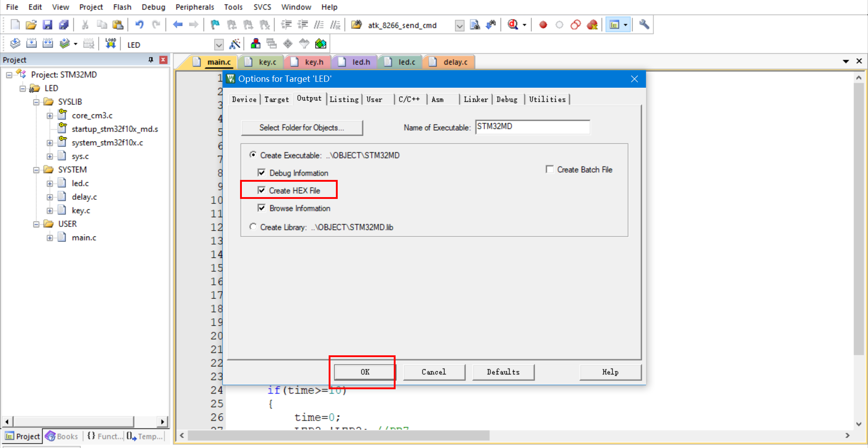This screenshot has height=448, width=868.
Task: Enable the Create Batch File checkbox
Action: (x=550, y=169)
